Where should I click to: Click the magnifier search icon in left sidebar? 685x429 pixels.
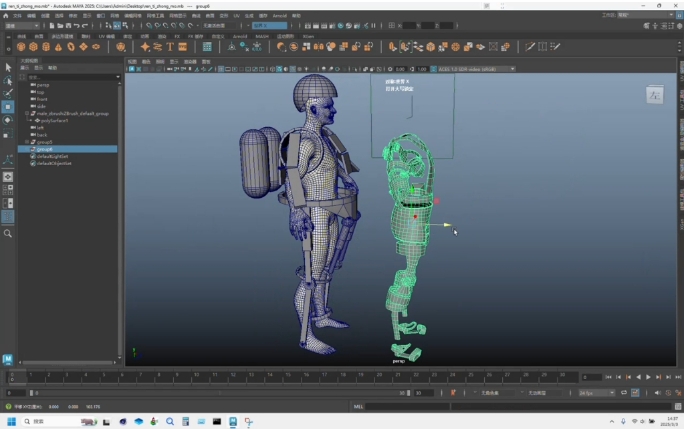pyautogui.click(x=8, y=233)
